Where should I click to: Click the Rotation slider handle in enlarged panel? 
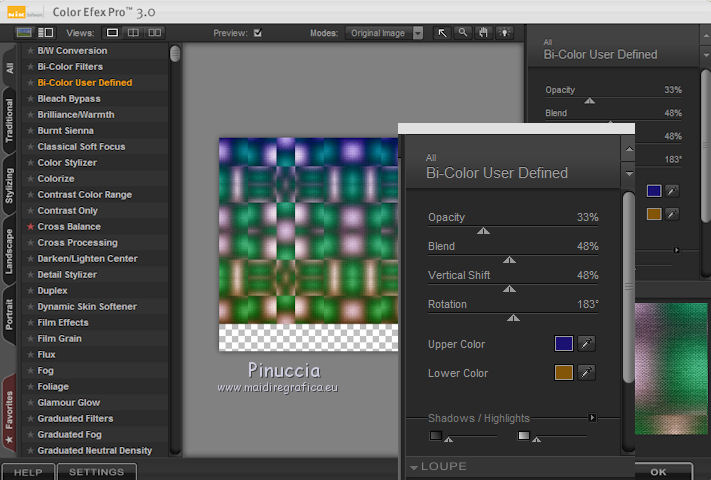click(513, 318)
